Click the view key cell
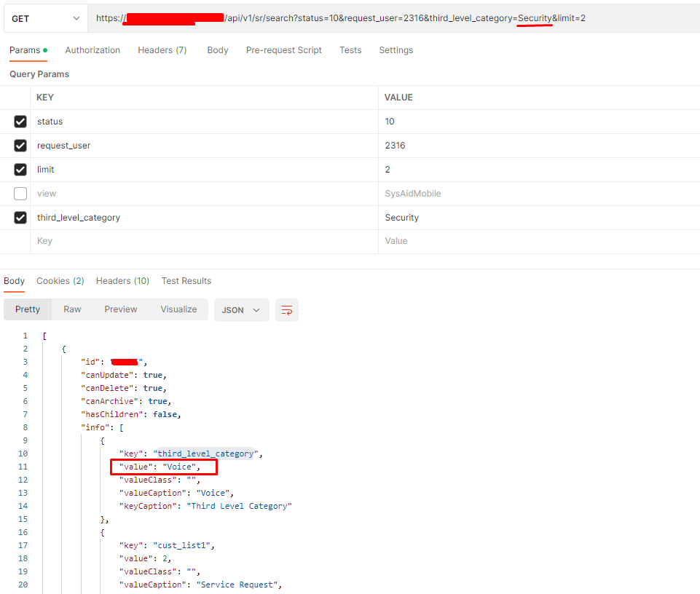This screenshot has width=700, height=594. coord(204,194)
